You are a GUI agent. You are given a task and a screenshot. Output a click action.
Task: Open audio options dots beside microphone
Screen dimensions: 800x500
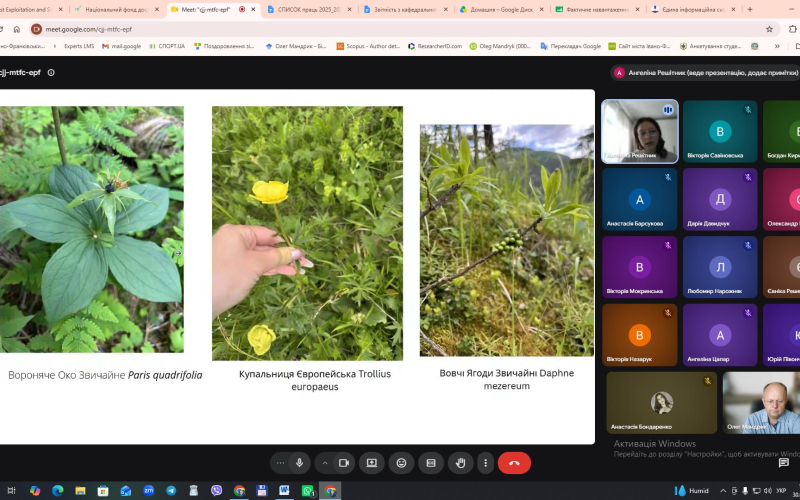tap(280, 463)
